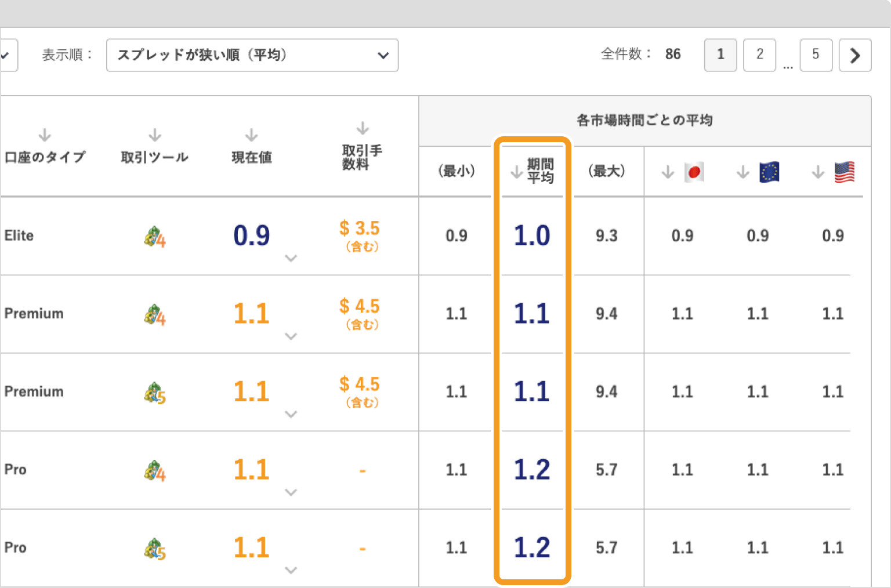The height and width of the screenshot is (588, 891).
Task: Jump to page 5 of results
Action: tap(816, 55)
